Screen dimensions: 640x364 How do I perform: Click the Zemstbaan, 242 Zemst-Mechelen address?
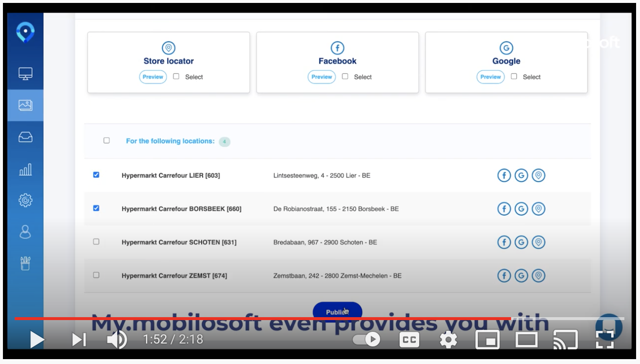coord(338,276)
